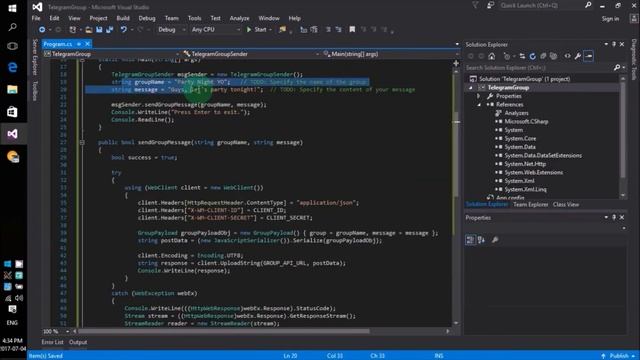Open the Main(string[] args) member dropdown
This screenshot has width=640, height=360.
click(x=390, y=54)
